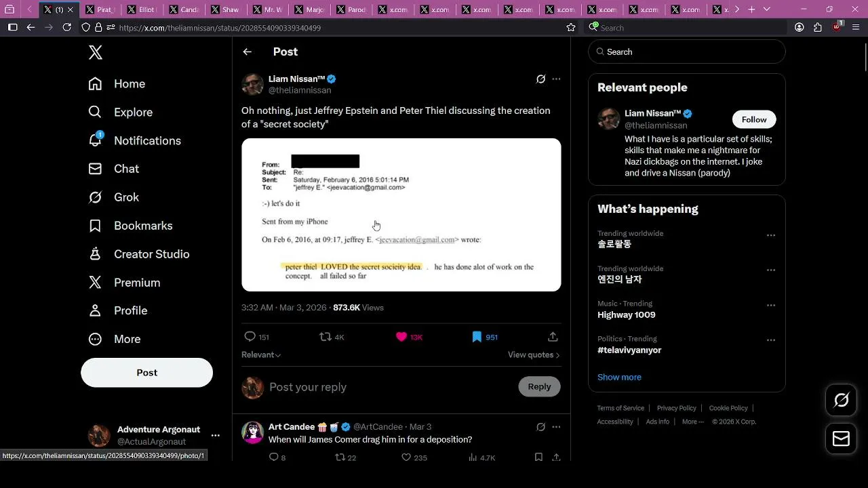
Task: Open the browser account icon in the toolbar
Action: click(800, 28)
